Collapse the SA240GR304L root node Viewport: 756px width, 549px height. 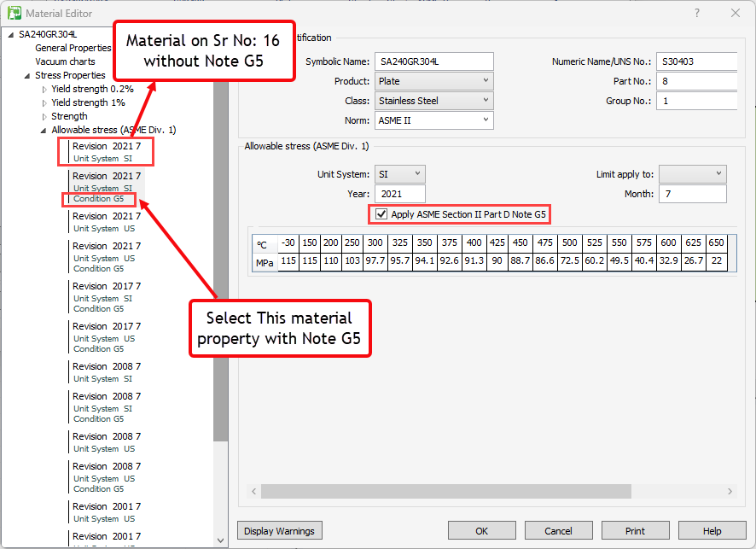[x=11, y=35]
